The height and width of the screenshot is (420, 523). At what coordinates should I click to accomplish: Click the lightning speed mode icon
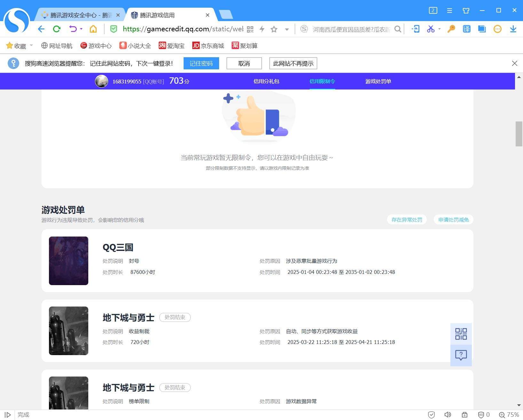(262, 29)
